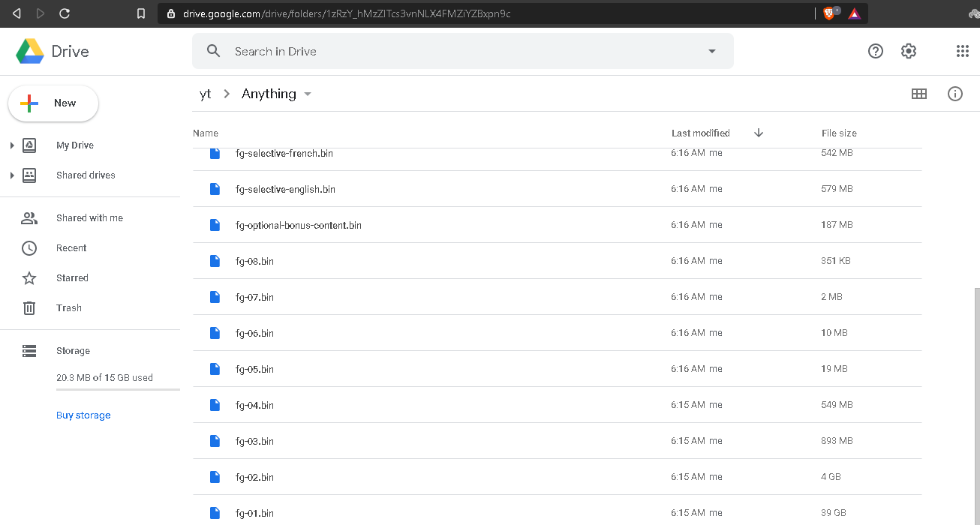Click the Help support icon
This screenshot has height=525, width=980.
click(x=876, y=51)
